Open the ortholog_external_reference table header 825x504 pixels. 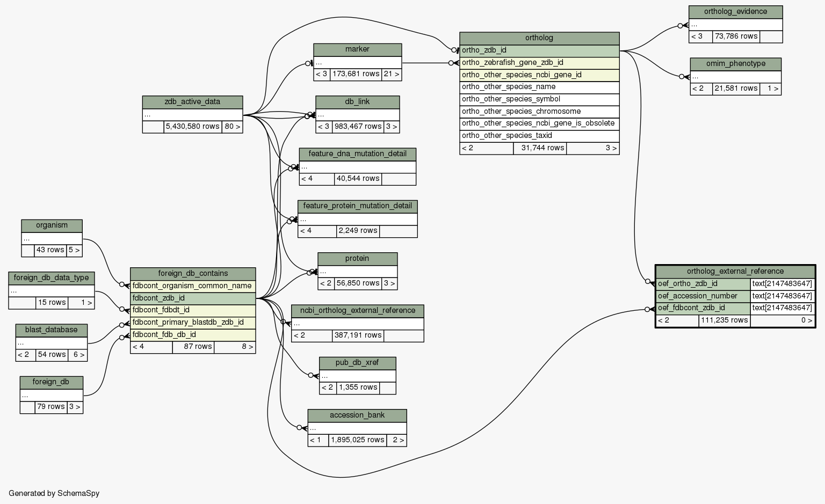[735, 272]
